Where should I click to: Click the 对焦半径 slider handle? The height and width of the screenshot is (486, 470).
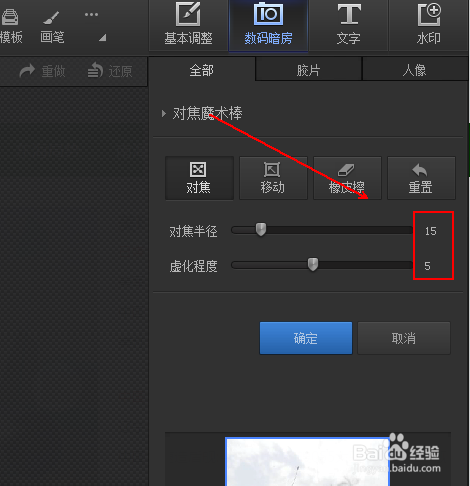261,229
